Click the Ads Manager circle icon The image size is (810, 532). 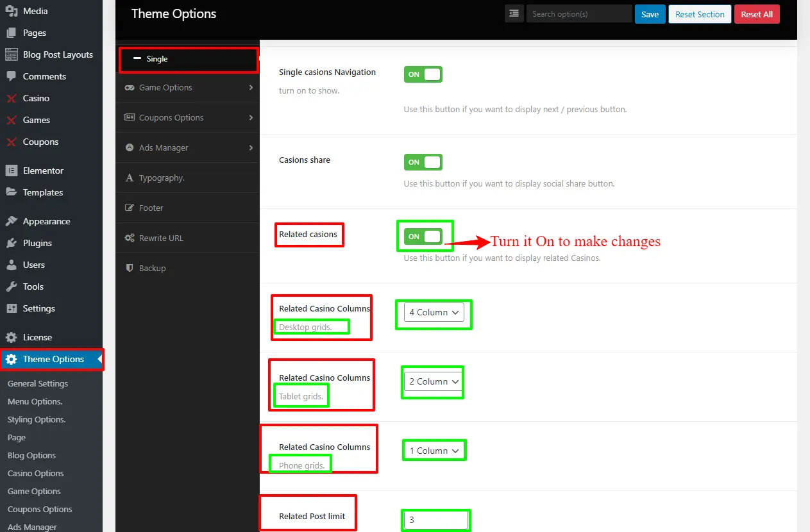tap(129, 147)
